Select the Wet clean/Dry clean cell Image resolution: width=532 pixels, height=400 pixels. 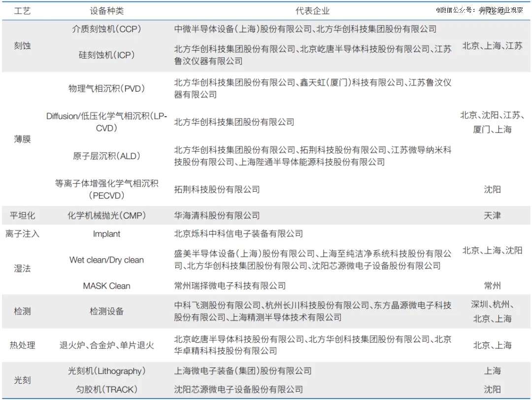[106, 260]
